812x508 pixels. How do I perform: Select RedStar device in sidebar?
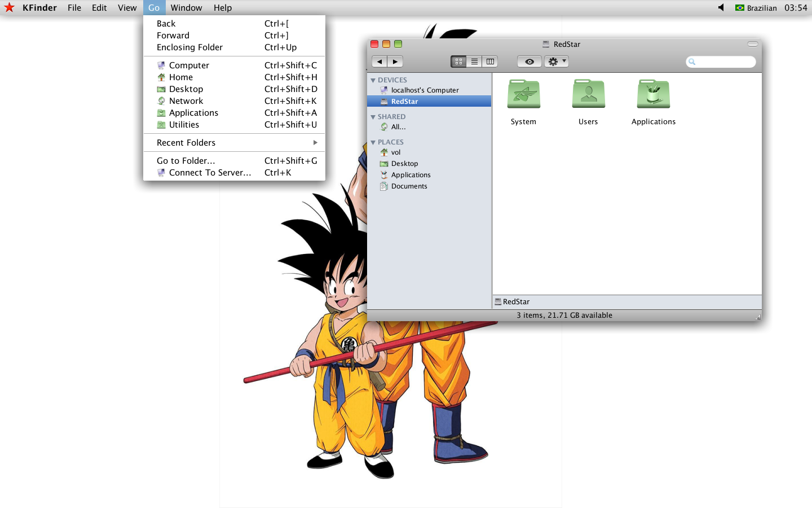tap(429, 102)
